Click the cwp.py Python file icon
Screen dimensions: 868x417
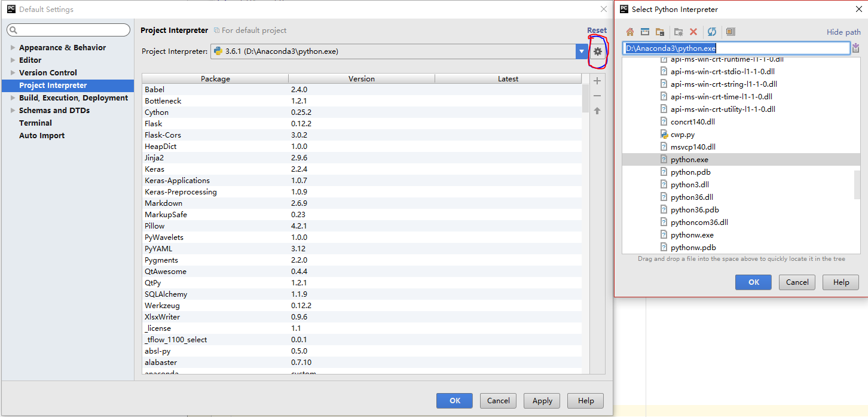click(664, 135)
